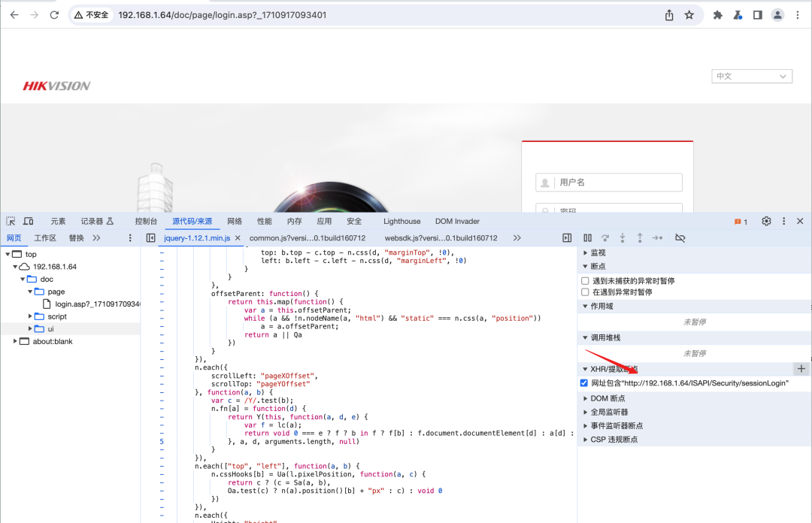The width and height of the screenshot is (812, 523).
Task: Expand the 全局监听器 section
Action: click(x=608, y=413)
